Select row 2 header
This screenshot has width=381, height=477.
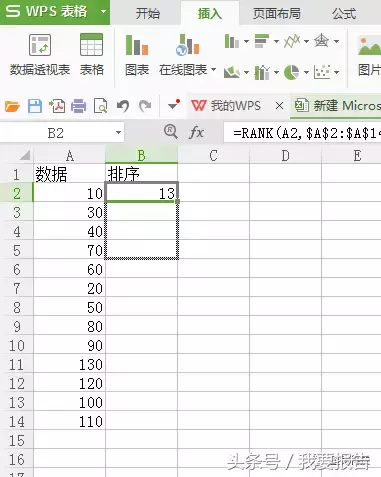tap(17, 193)
